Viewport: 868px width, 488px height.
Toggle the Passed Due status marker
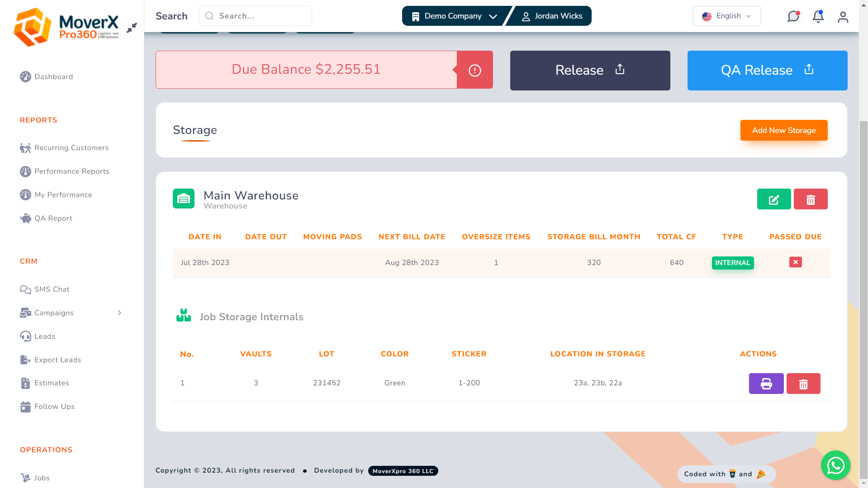pos(795,262)
